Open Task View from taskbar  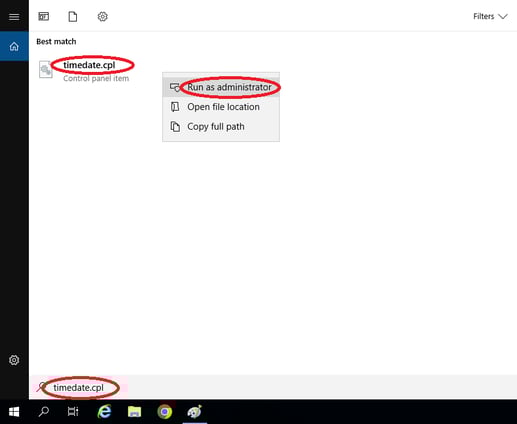(73, 412)
